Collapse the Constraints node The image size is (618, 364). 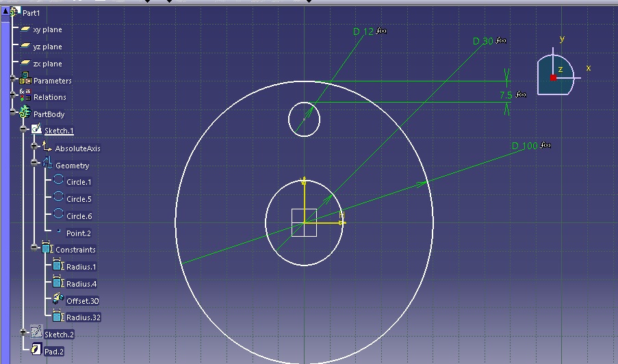coord(35,248)
